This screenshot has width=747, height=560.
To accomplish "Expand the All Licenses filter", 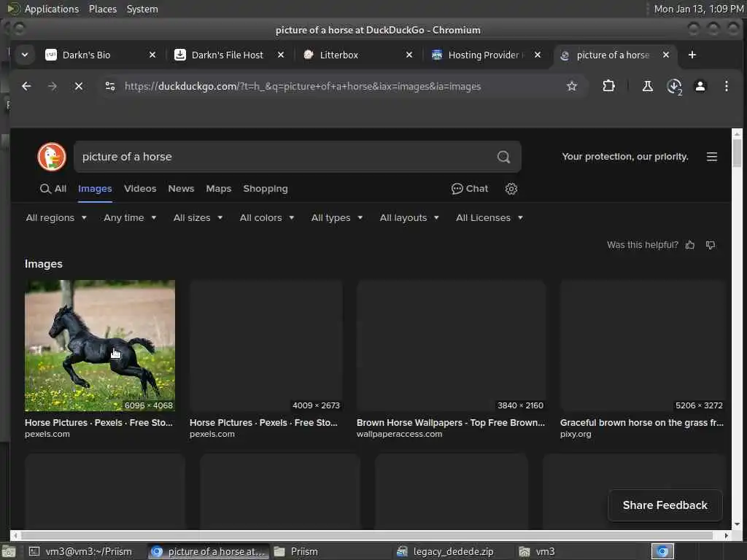I will click(489, 217).
